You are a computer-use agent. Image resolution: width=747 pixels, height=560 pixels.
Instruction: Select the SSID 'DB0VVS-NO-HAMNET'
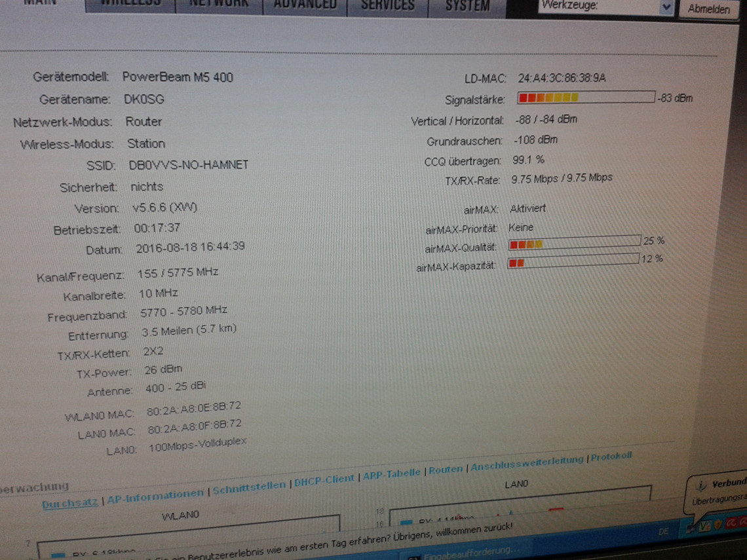(x=189, y=165)
